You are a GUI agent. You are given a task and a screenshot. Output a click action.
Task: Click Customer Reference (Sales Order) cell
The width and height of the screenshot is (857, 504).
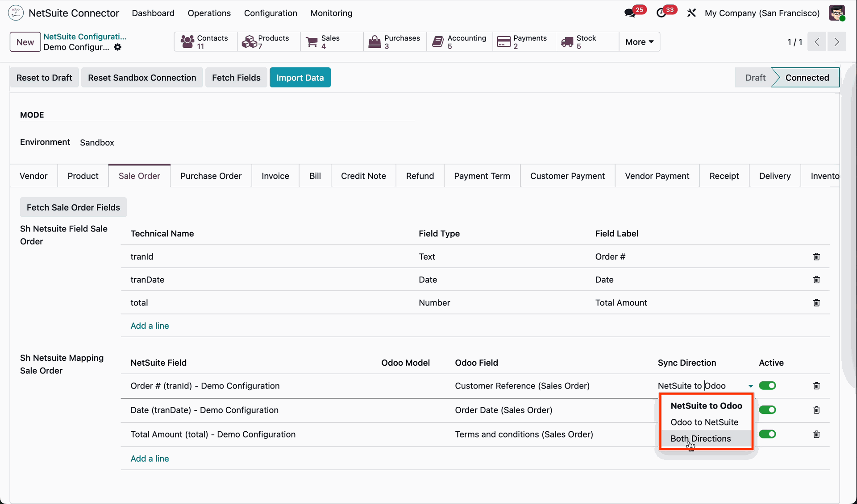522,386
